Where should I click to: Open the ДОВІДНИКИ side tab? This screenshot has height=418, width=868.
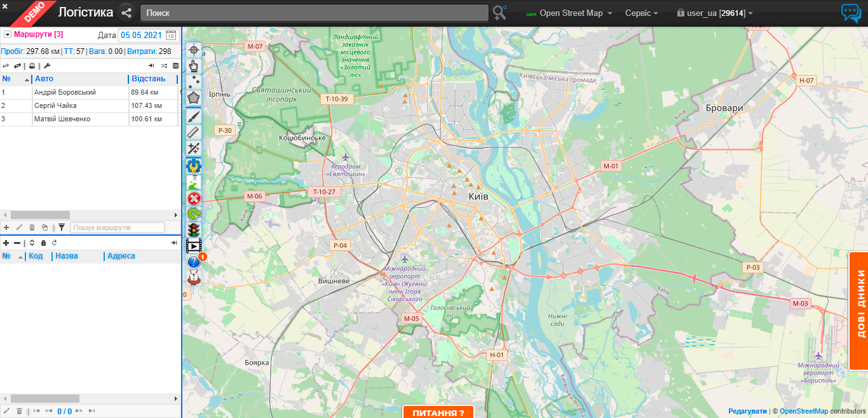[x=858, y=311]
